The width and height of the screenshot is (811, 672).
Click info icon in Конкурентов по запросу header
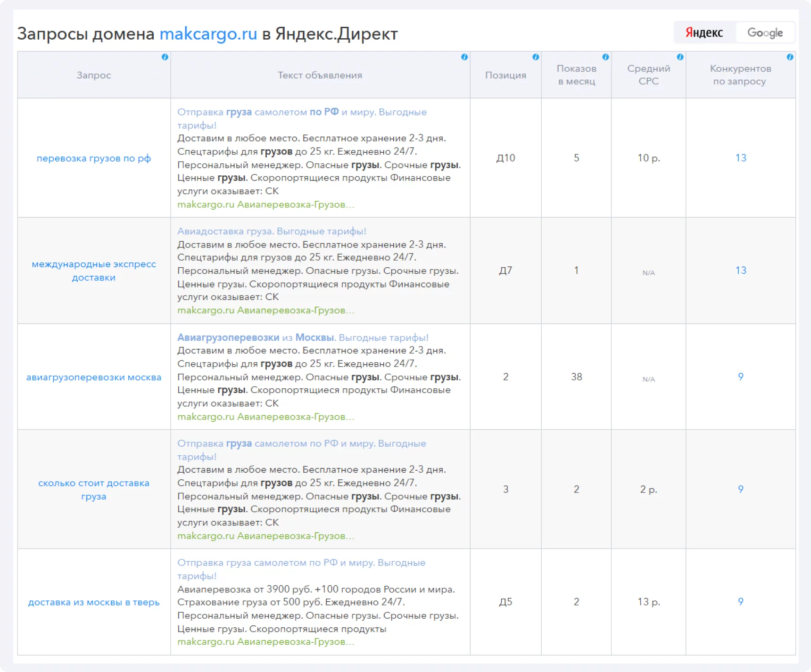[790, 57]
